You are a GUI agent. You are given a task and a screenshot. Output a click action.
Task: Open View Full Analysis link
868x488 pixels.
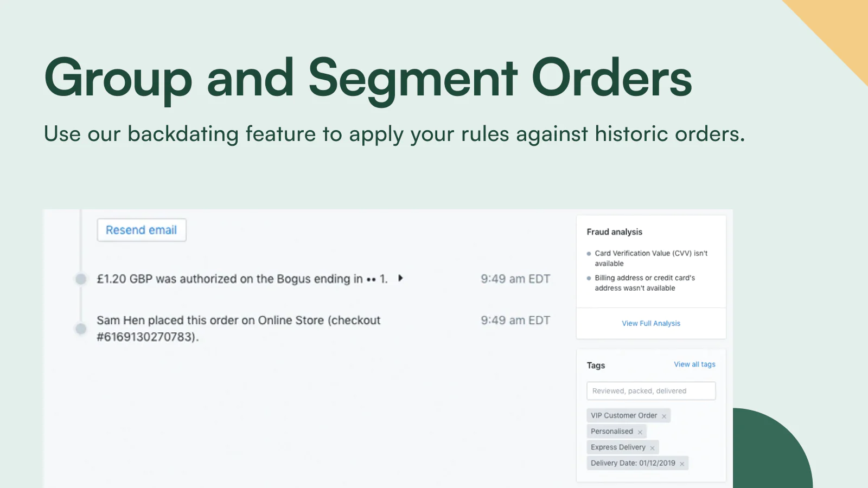pos(650,323)
